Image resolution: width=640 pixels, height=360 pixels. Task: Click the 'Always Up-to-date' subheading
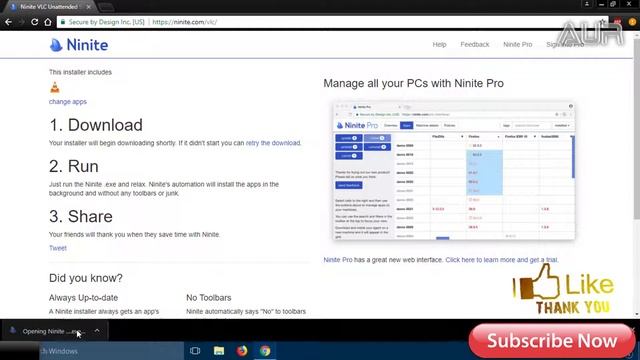coord(83,298)
